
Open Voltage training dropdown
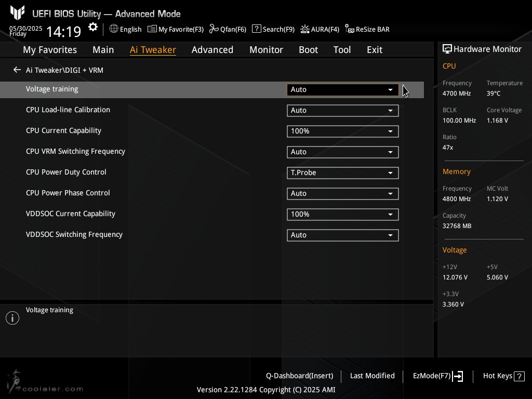(343, 89)
